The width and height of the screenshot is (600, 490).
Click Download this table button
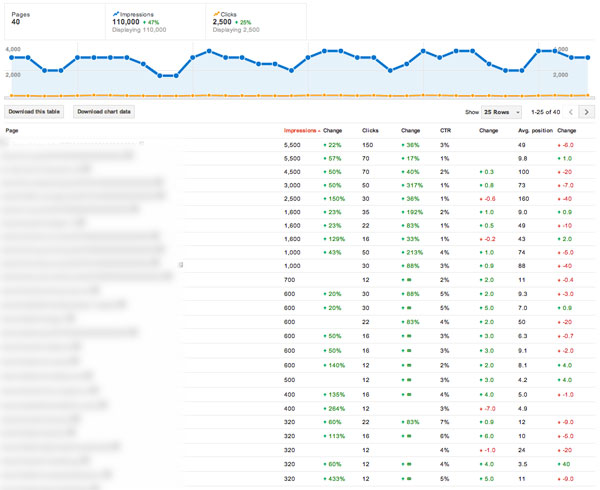[36, 112]
